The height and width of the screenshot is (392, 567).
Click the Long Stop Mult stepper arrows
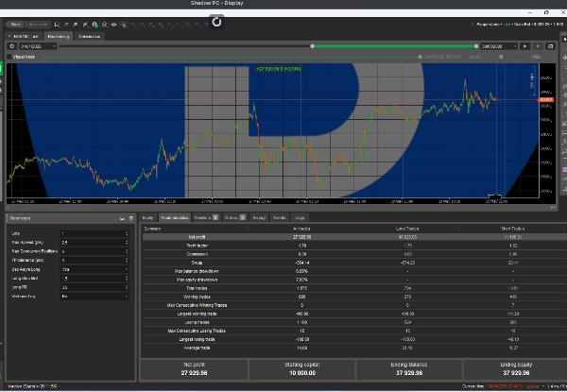pos(127,279)
